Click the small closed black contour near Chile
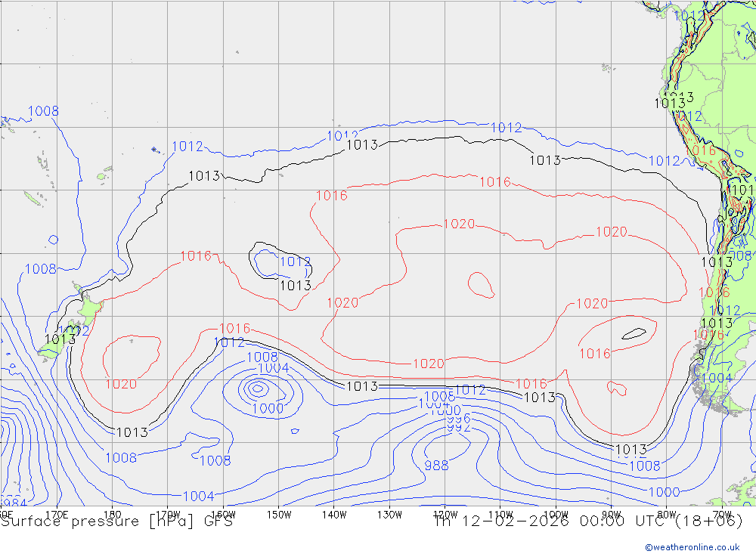Viewport: 756px width, 554px height. (x=634, y=333)
